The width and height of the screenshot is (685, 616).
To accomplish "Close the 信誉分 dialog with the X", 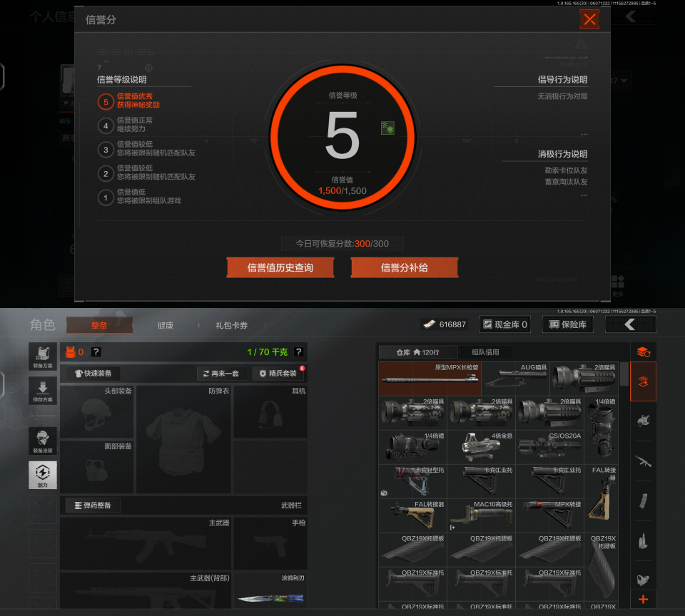I will tap(589, 20).
